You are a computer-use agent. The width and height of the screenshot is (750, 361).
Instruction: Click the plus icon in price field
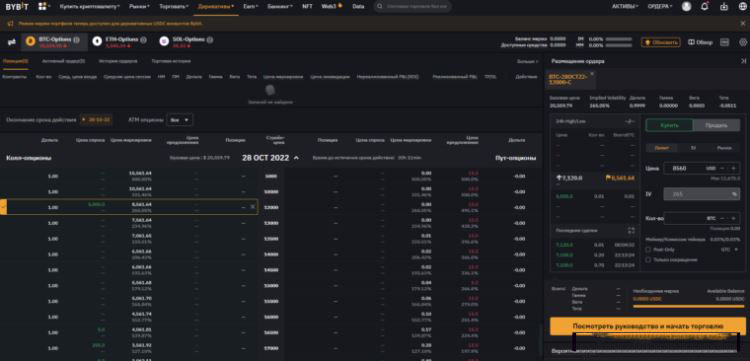733,168
